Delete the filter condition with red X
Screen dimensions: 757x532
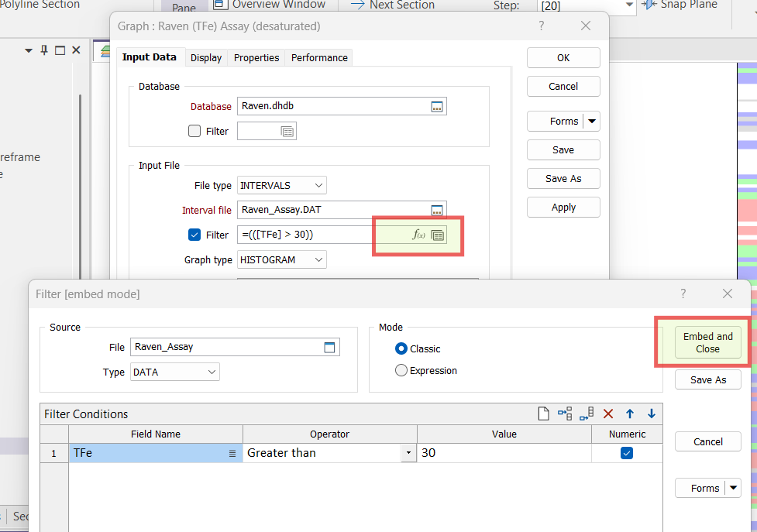pyautogui.click(x=608, y=414)
